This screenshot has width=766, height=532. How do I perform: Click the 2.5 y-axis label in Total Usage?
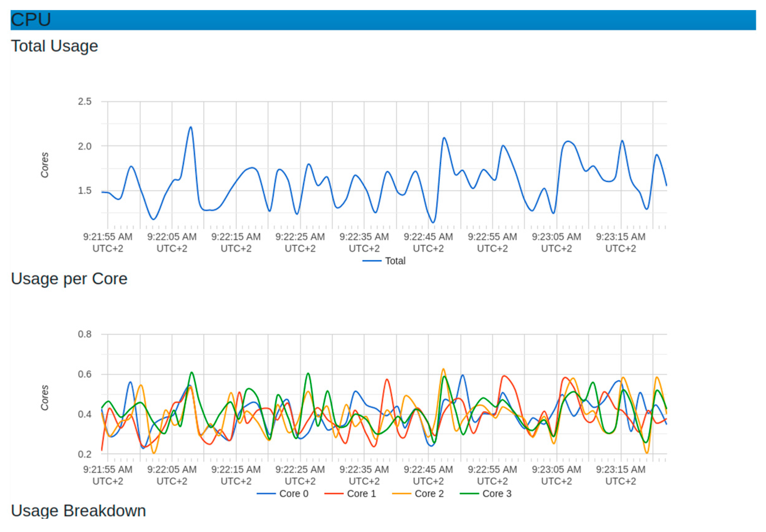point(85,101)
